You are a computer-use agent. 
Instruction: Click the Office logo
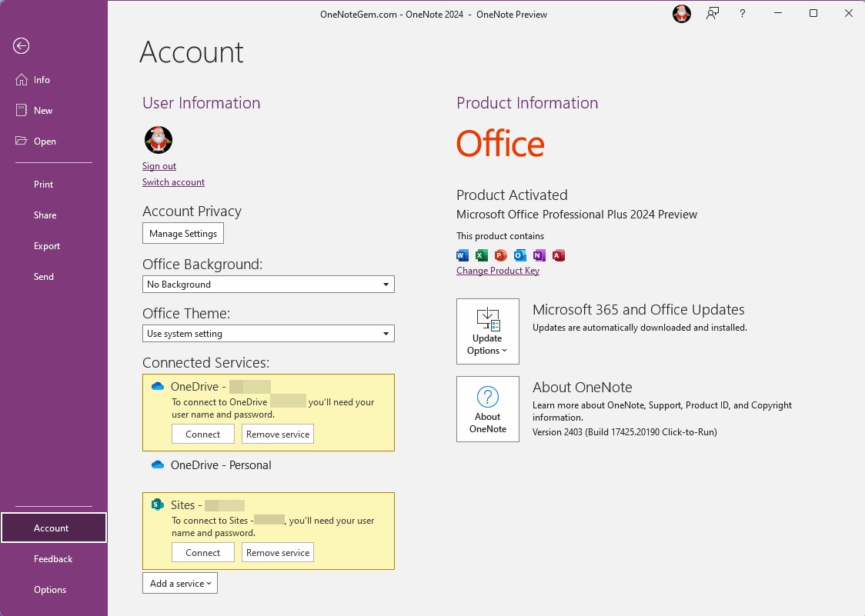pyautogui.click(x=500, y=143)
